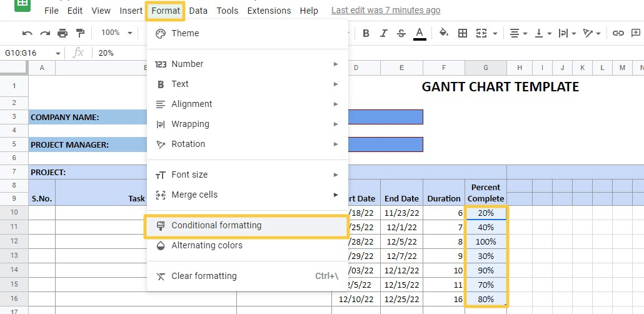
Task: Open the Data menu
Action: 198,11
